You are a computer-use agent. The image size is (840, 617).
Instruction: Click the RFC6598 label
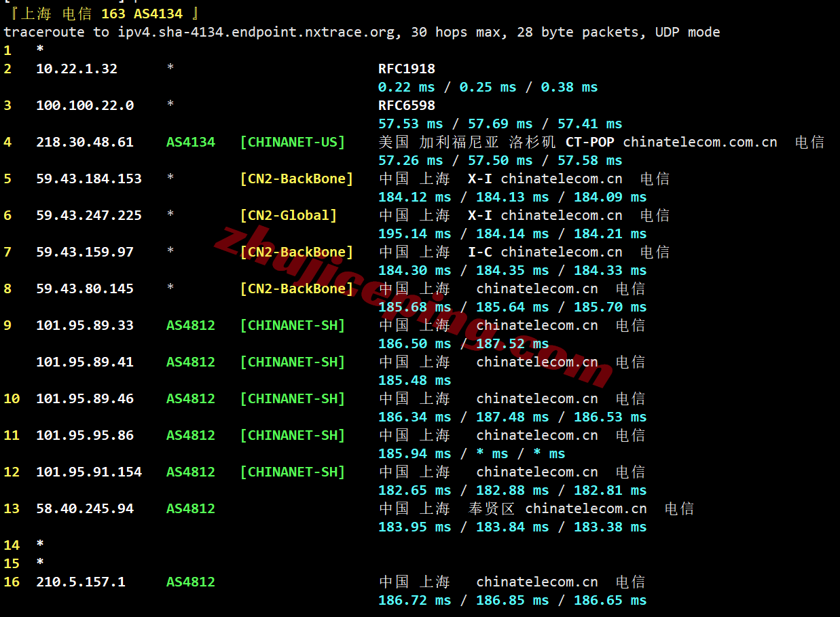[407, 105]
